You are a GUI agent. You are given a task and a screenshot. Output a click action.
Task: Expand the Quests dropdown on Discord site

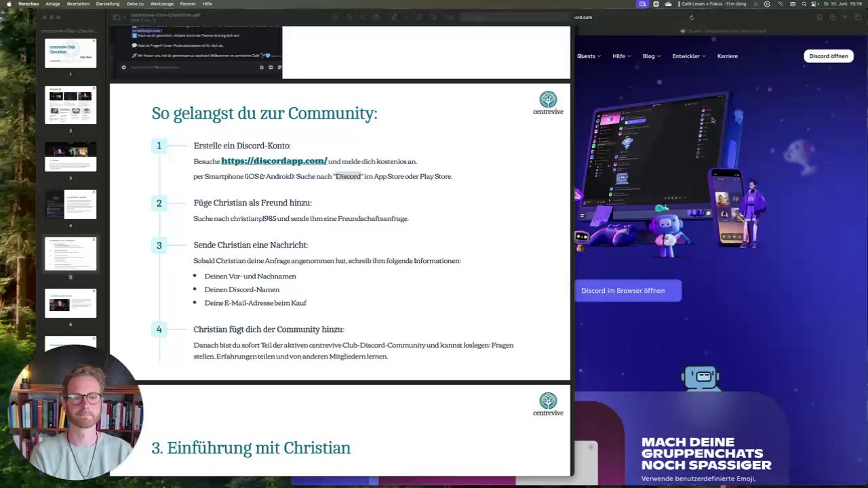pyautogui.click(x=588, y=56)
